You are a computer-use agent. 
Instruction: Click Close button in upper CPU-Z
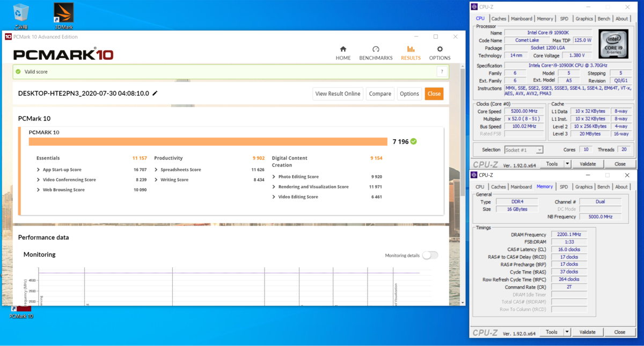[x=620, y=164]
